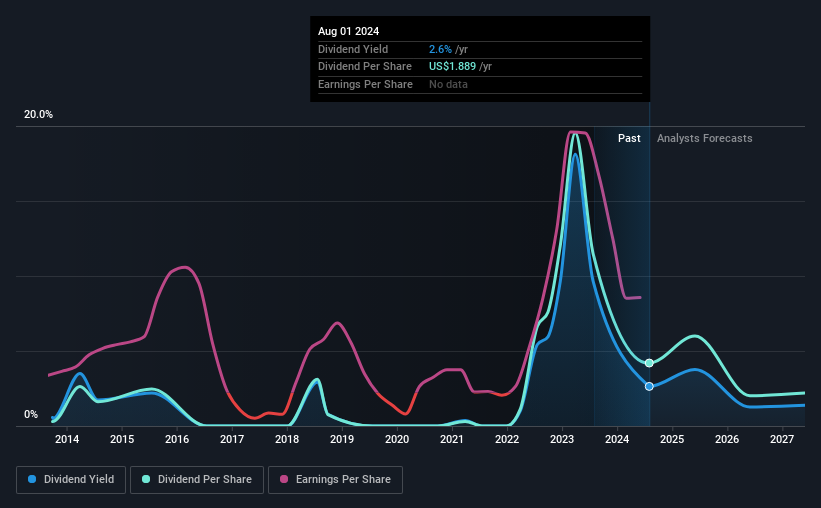This screenshot has width=821, height=508.
Task: Click the 2022 x-axis label
Action: tap(507, 439)
